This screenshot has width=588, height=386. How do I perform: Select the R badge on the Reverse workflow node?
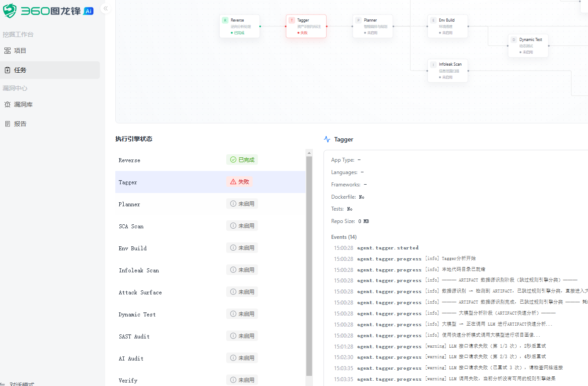click(225, 20)
